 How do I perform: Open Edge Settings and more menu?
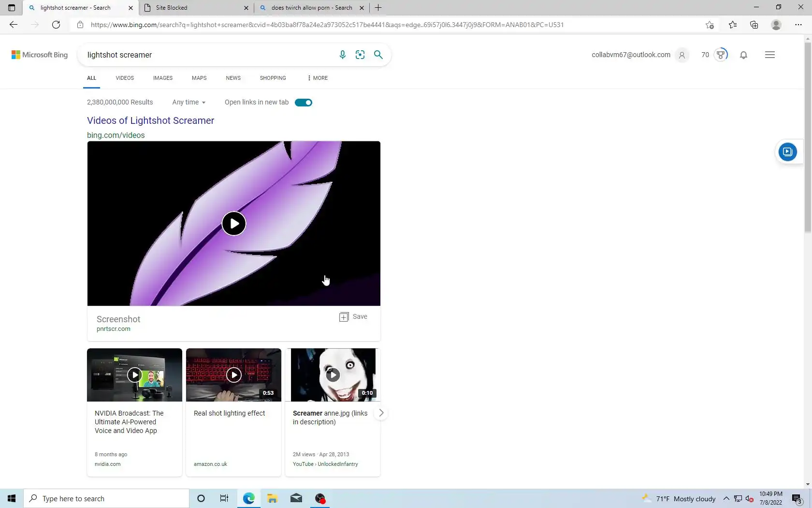pos(798,25)
